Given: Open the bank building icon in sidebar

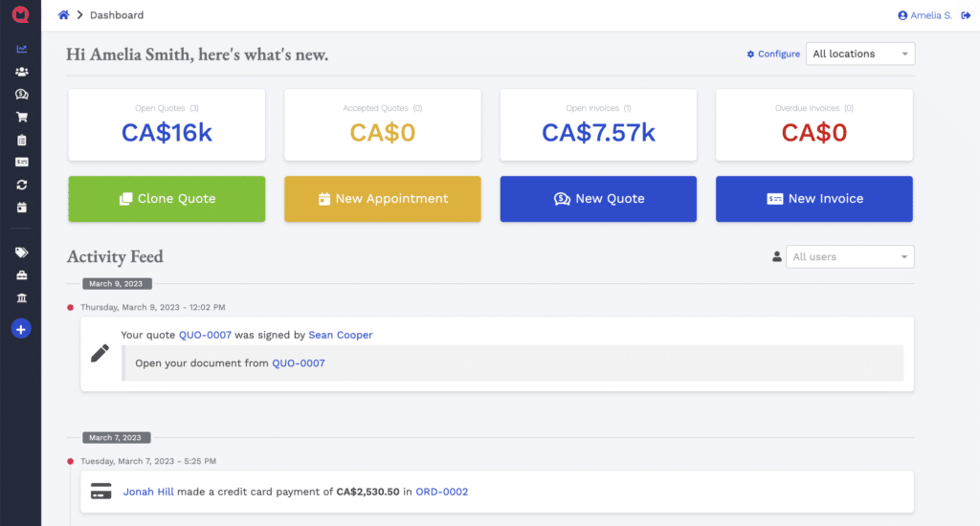Looking at the screenshot, I should 21,298.
